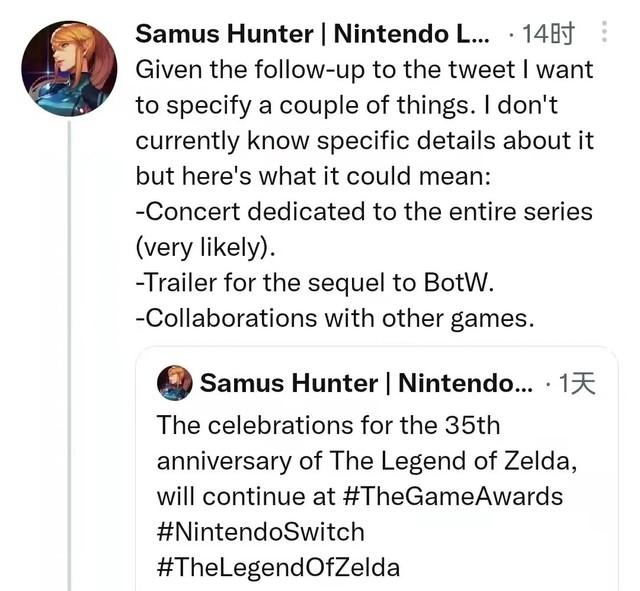This screenshot has width=640, height=591.
Task: Click the "Collaborations with other games" line
Action: click(337, 319)
